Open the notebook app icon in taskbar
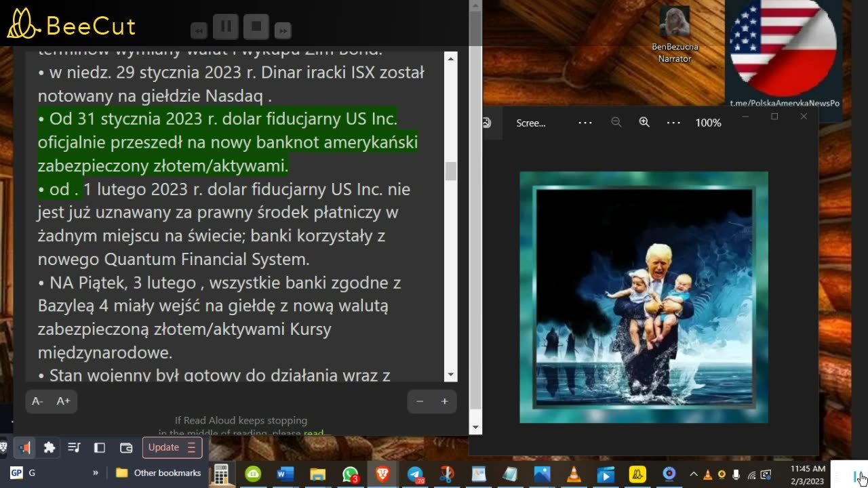868x488 pixels. point(510,474)
